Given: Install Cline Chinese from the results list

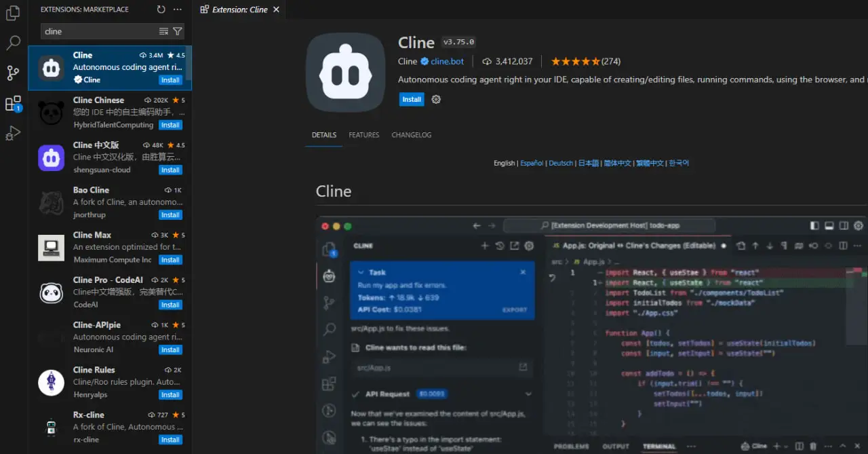Looking at the screenshot, I should point(170,125).
